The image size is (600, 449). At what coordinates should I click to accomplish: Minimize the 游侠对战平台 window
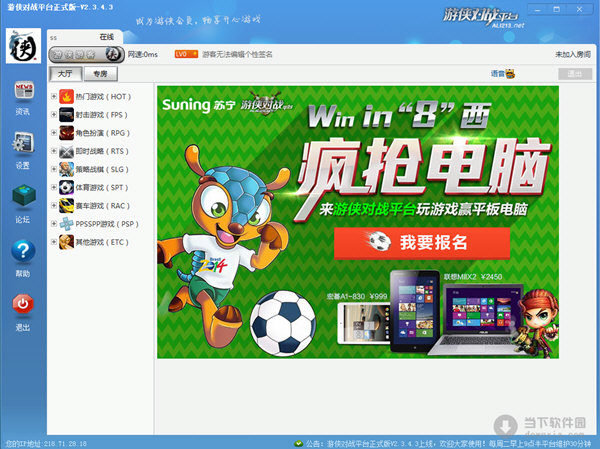(x=538, y=9)
